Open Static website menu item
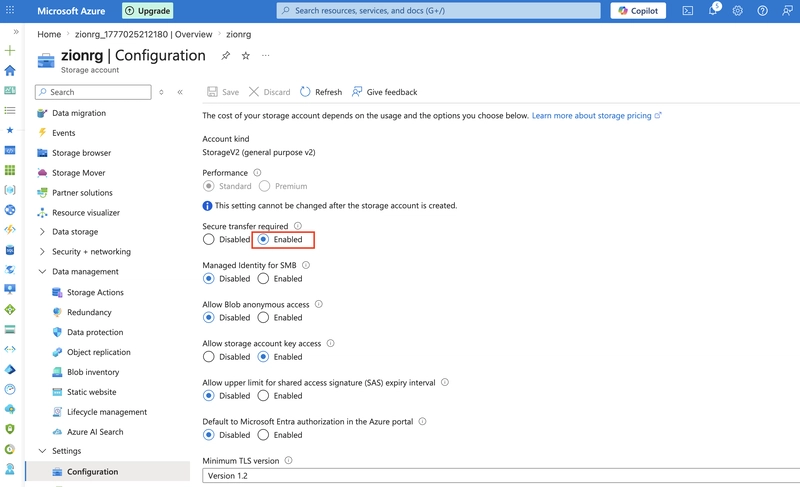 click(92, 392)
